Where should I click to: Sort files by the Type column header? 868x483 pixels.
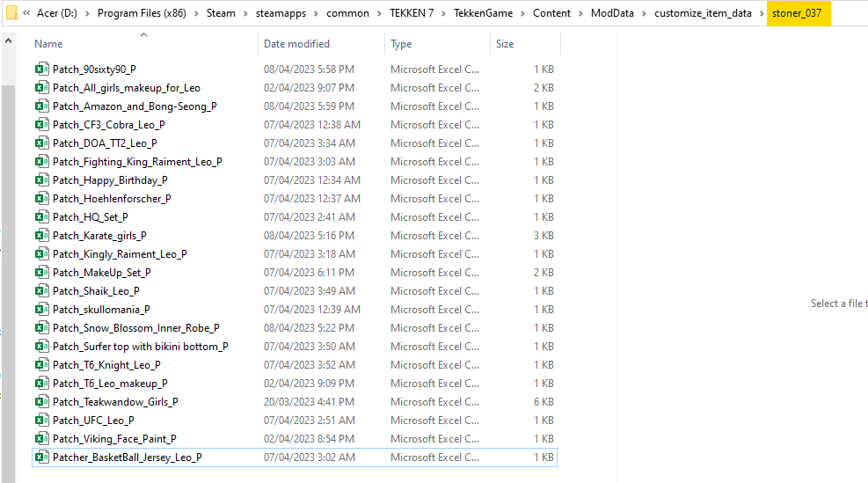coord(401,44)
